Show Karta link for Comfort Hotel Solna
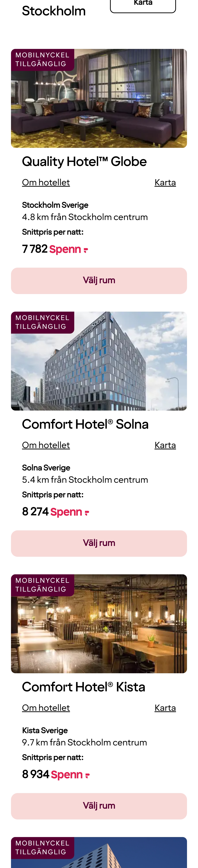The height and width of the screenshot is (868, 198). tap(165, 445)
